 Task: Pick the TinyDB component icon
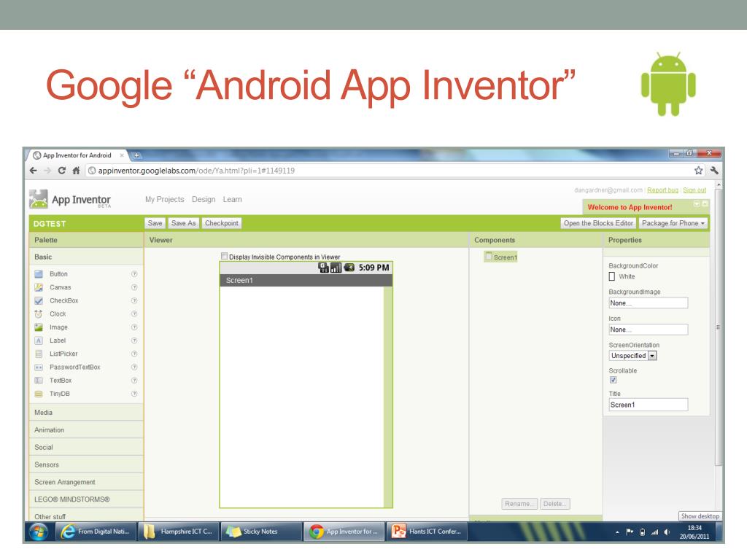click(39, 394)
